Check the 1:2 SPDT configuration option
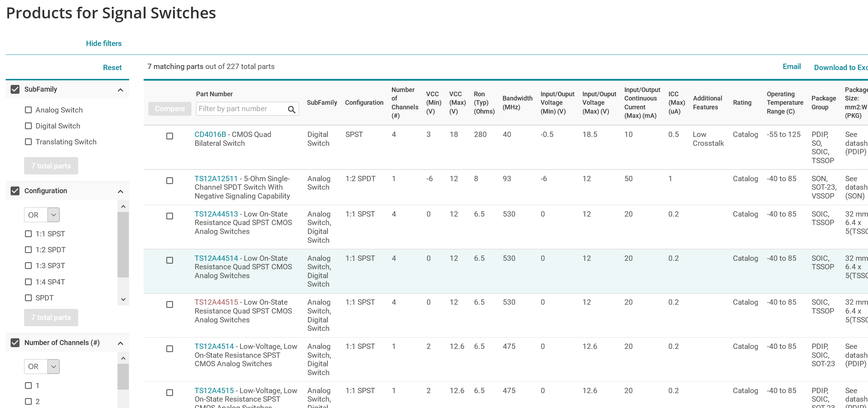The height and width of the screenshot is (408, 868). click(28, 250)
